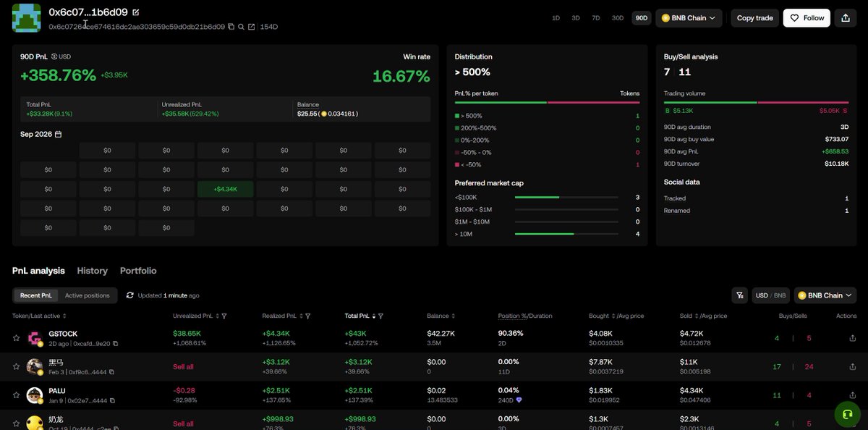Screen dimensions: 868x430
Task: Open the token filter icon beside USD/BNB
Action: 740,295
